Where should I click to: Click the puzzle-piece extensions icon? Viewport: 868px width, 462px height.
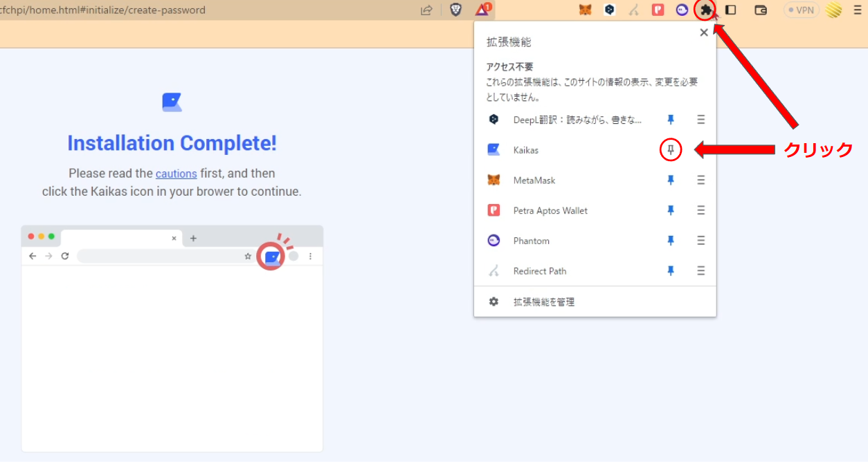click(705, 10)
